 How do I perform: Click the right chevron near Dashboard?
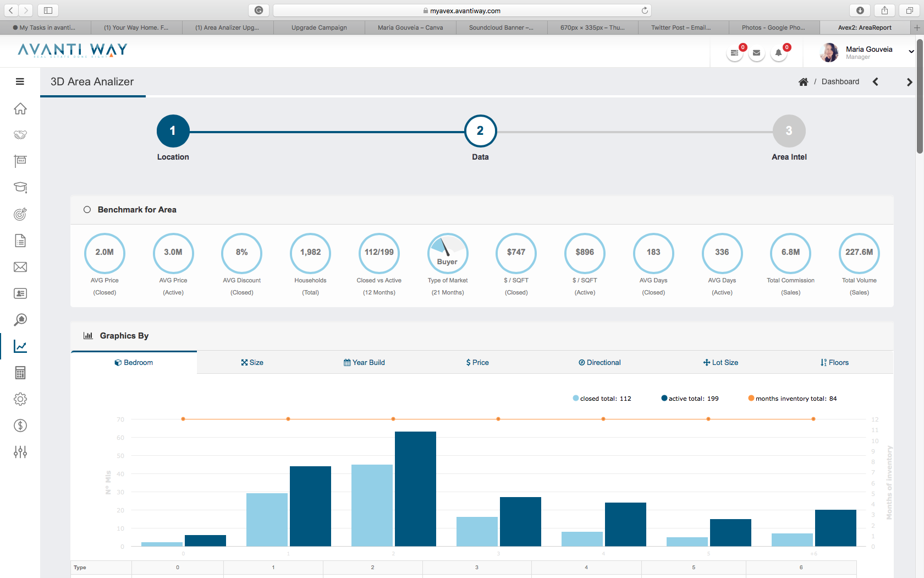point(909,81)
